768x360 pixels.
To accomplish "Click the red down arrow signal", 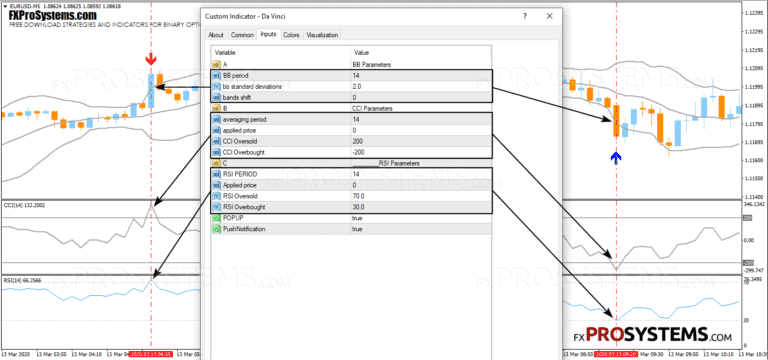I will pyautogui.click(x=151, y=60).
